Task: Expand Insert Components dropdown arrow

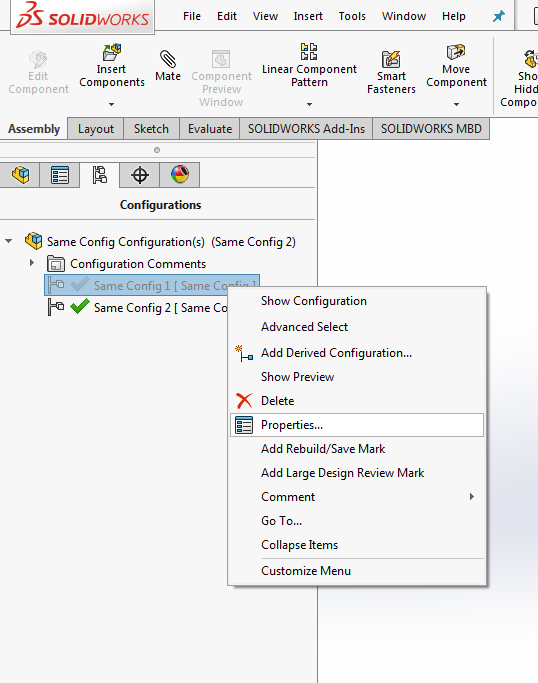Action: [112, 104]
